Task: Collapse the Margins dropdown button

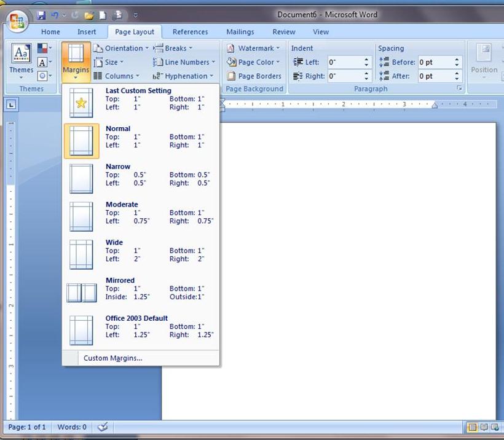Action: (x=76, y=61)
